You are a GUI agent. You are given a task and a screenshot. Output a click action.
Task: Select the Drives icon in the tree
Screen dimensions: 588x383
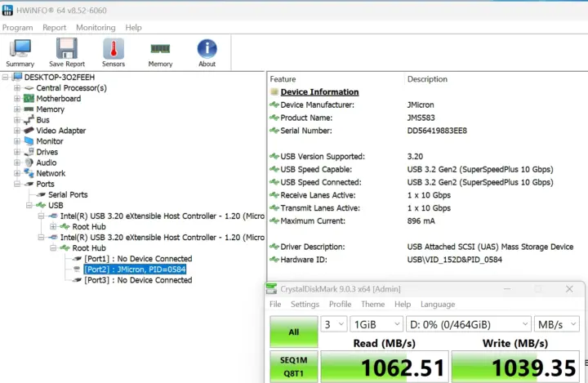tap(29, 152)
